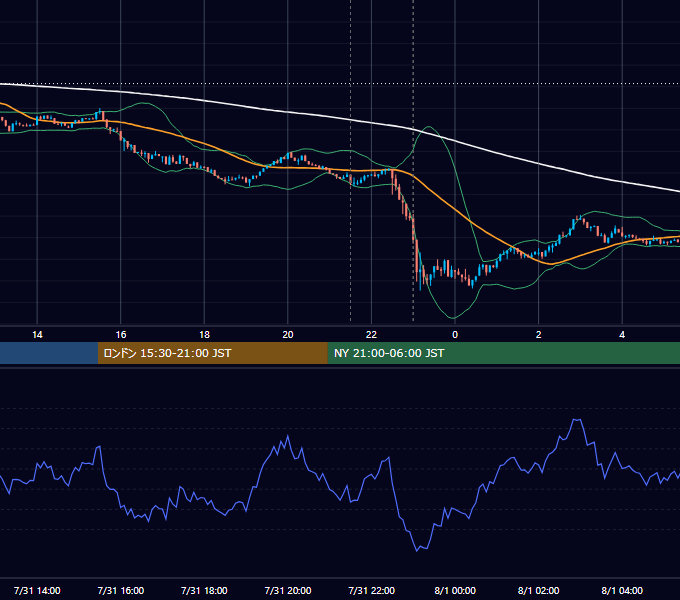This screenshot has width=680, height=600.
Task: Click the blue session bar before ロンドン
Action: [x=49, y=353]
